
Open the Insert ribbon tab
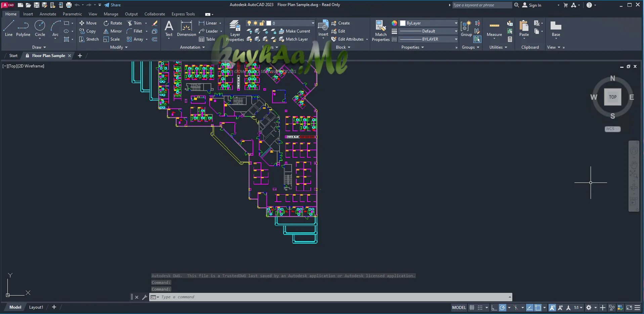(28, 14)
